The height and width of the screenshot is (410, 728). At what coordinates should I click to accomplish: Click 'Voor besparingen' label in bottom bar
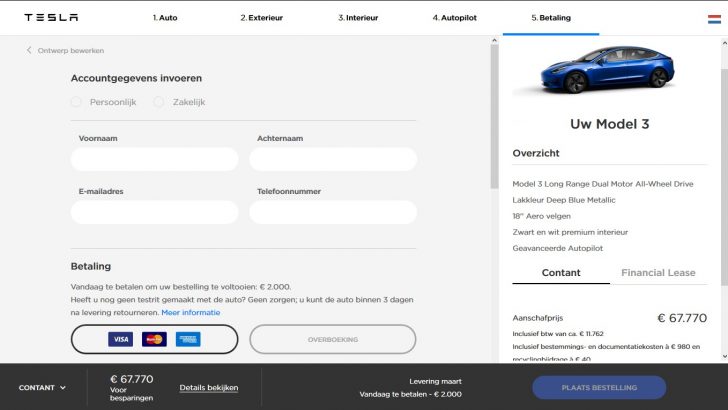click(x=131, y=394)
